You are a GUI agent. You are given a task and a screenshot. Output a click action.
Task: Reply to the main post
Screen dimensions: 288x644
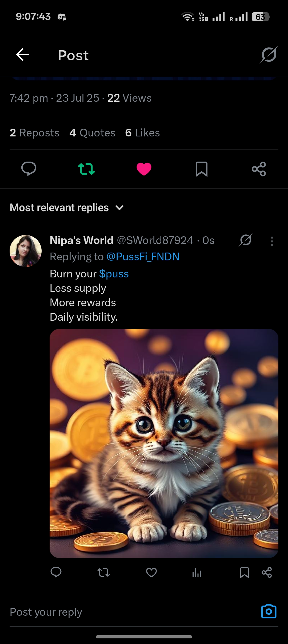29,169
